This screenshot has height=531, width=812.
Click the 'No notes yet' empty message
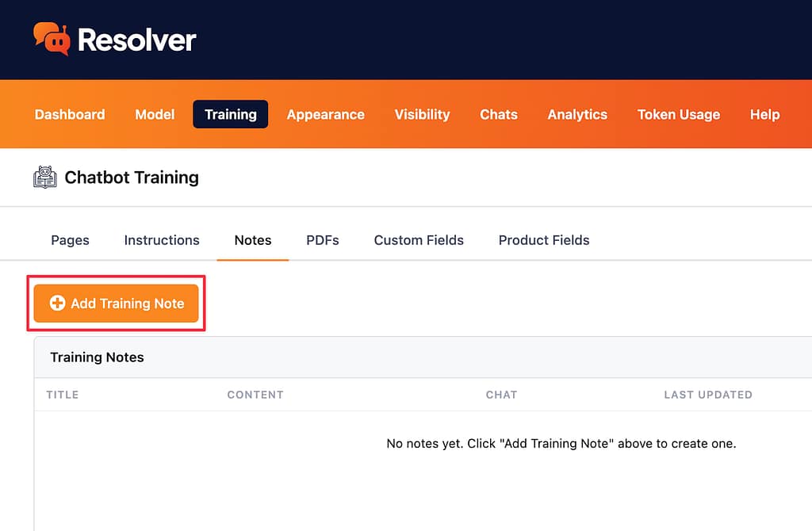(561, 444)
